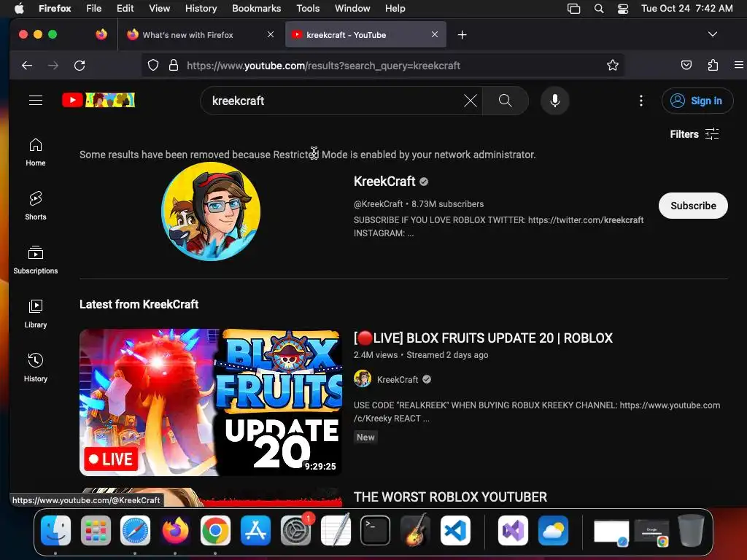
Task: Open tracking protection shield icon
Action: pyautogui.click(x=153, y=65)
